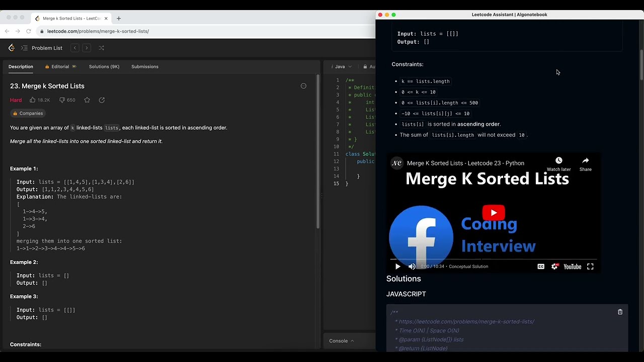Reload the browser page
The height and width of the screenshot is (362, 644).
(x=29, y=31)
